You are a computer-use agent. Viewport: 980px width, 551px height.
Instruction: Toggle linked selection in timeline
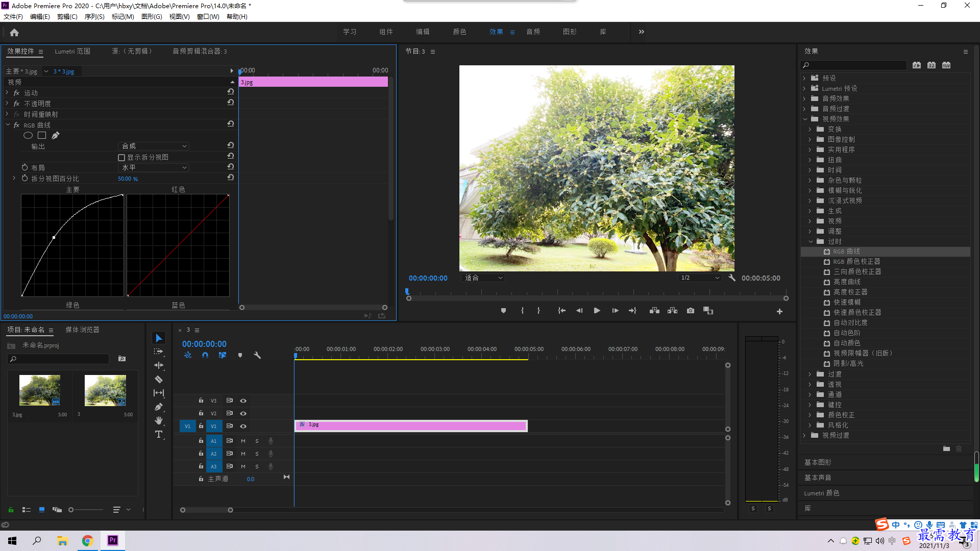(223, 355)
